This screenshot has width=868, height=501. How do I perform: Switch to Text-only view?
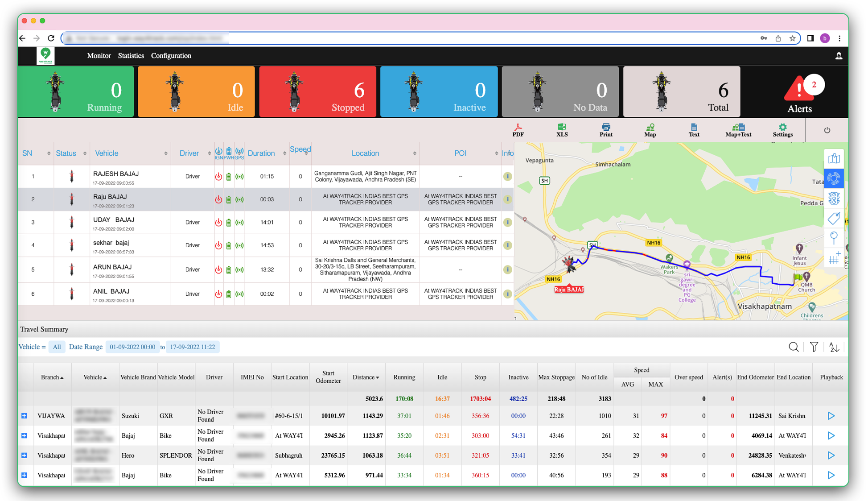tap(694, 130)
